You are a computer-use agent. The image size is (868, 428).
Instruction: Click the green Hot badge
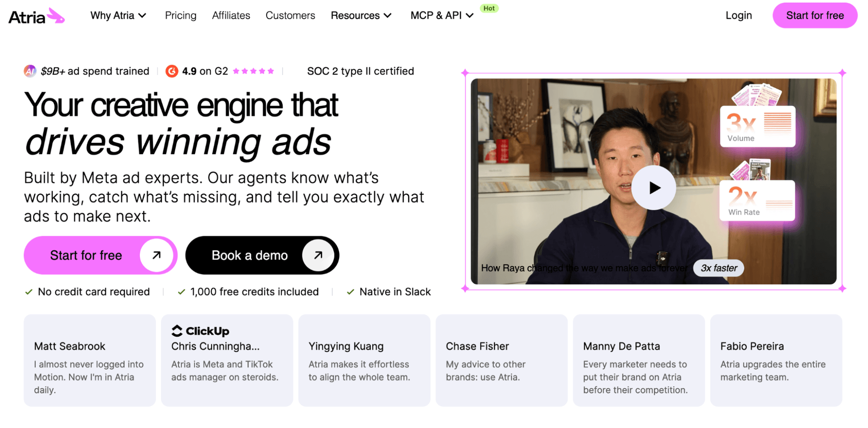[x=489, y=8]
